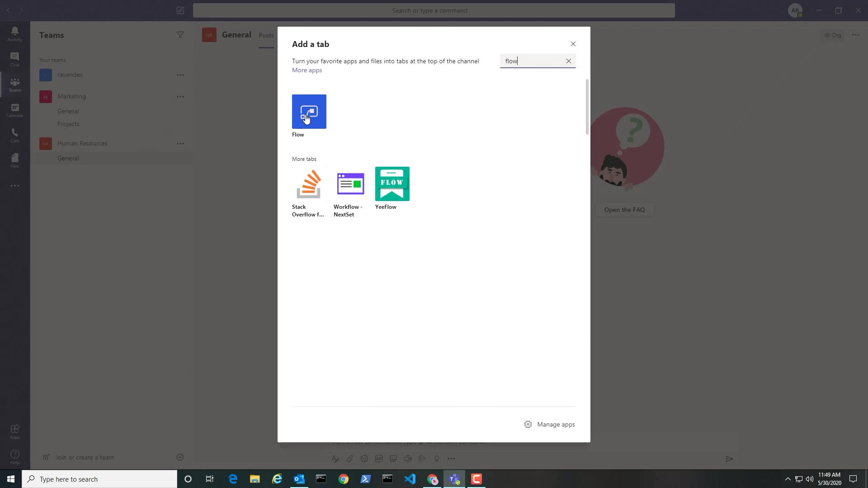
Task: Click the dialog's vertical scrollbar
Action: coord(587,107)
